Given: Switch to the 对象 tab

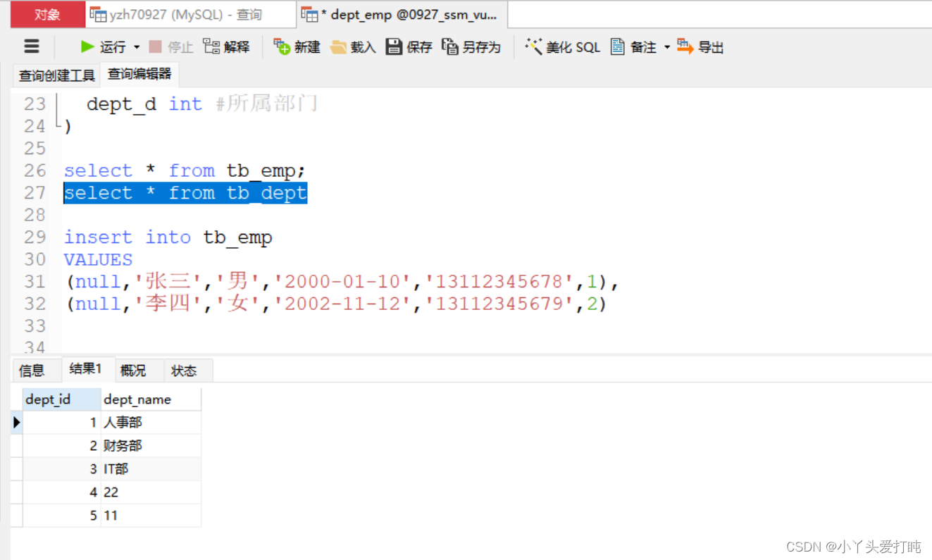Looking at the screenshot, I should (48, 14).
